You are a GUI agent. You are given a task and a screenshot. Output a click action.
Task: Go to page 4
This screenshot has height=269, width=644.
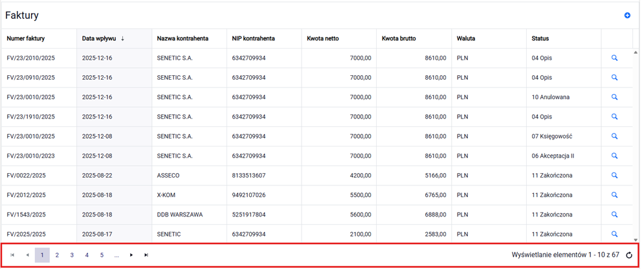(x=87, y=255)
